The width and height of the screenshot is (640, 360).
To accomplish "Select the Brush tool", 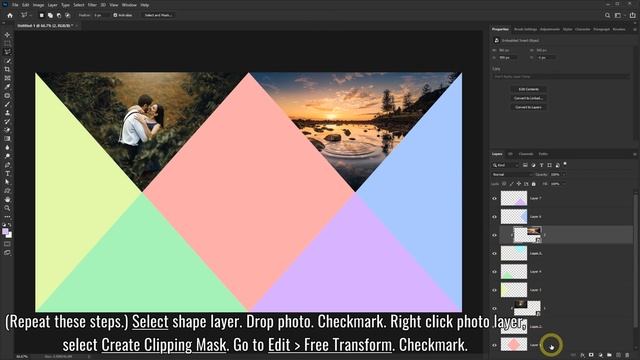I will click(x=7, y=104).
